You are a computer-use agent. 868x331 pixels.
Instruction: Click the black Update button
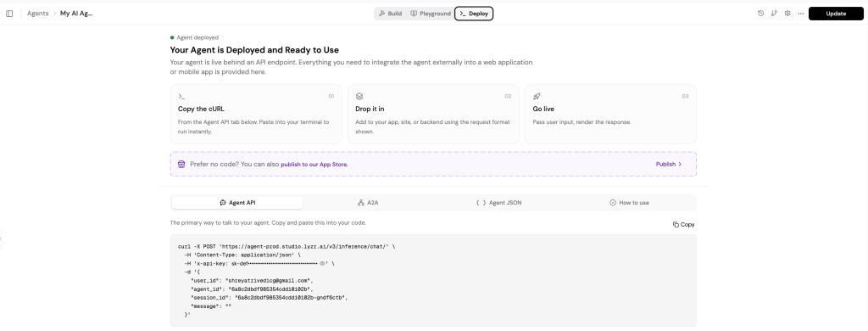(835, 14)
